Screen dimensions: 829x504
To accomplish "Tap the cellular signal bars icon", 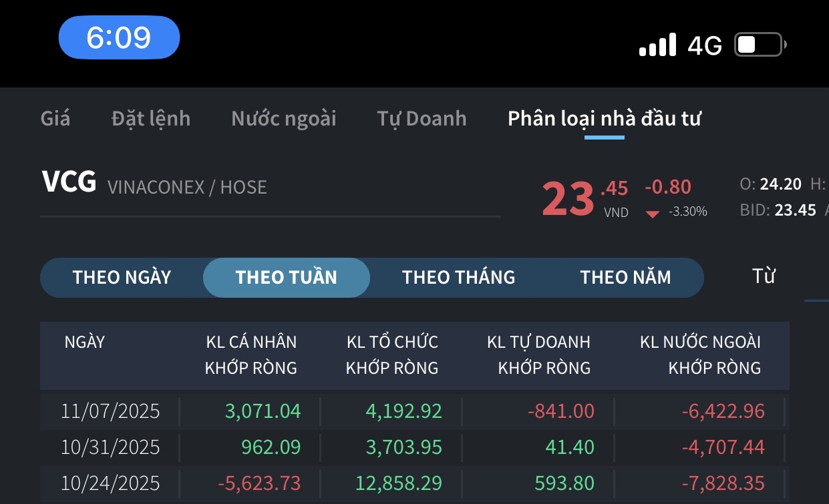I will [657, 45].
